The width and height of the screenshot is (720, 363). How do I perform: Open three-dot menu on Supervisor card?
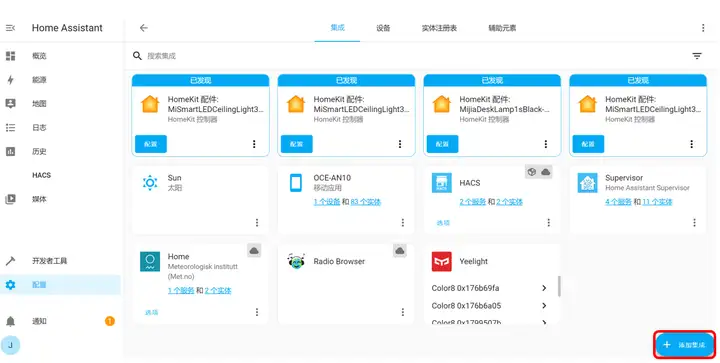(694, 223)
